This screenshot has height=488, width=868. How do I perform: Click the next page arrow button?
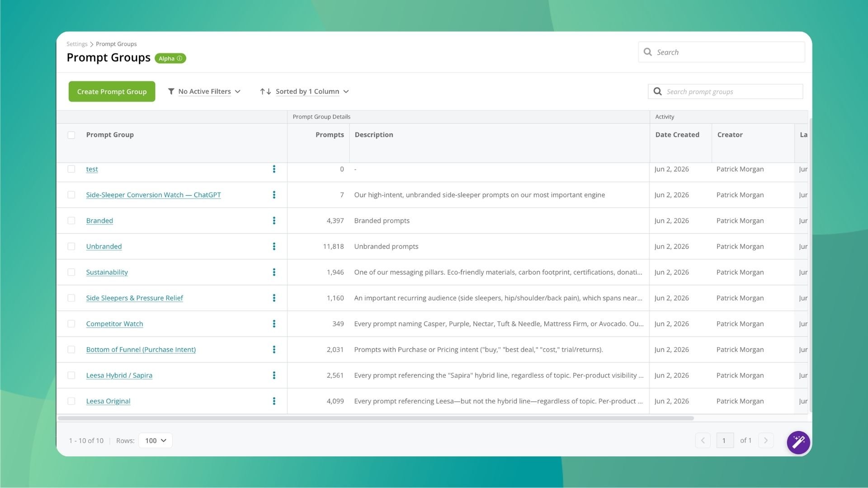[766, 441]
